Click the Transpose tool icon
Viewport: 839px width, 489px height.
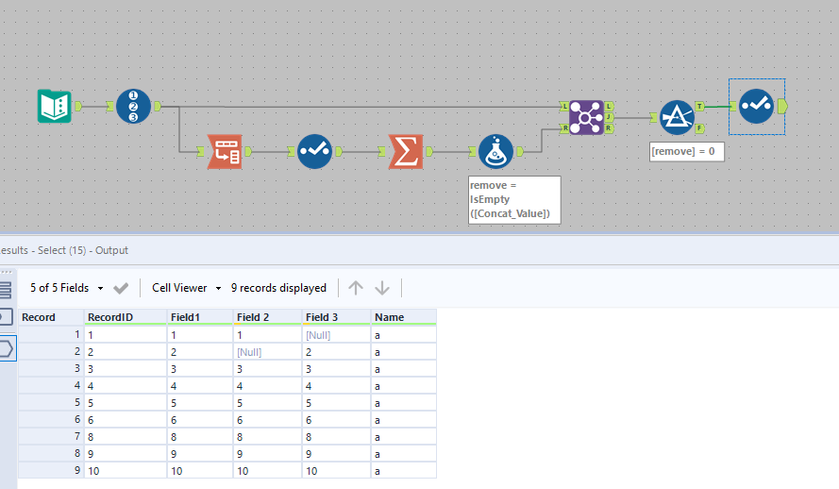(225, 151)
